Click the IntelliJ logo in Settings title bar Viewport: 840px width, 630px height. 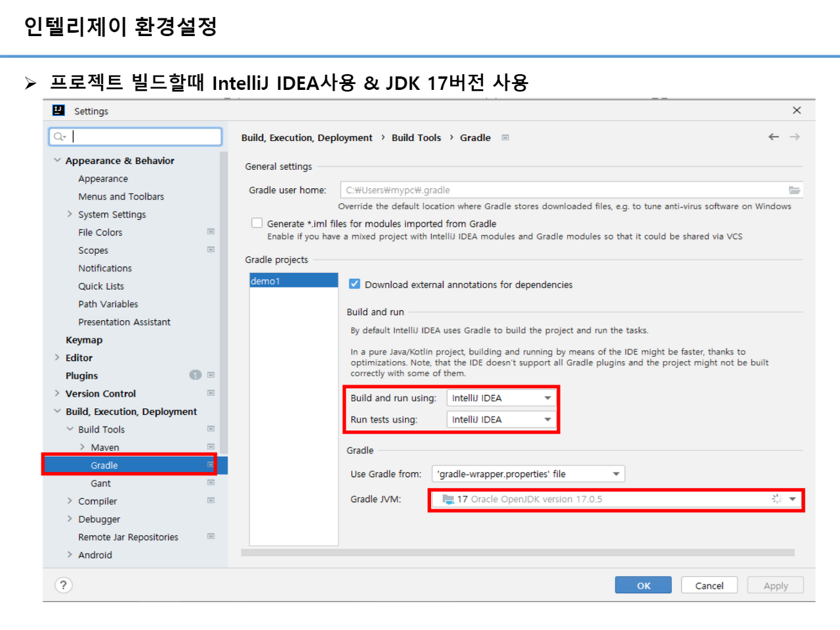pos(58,110)
